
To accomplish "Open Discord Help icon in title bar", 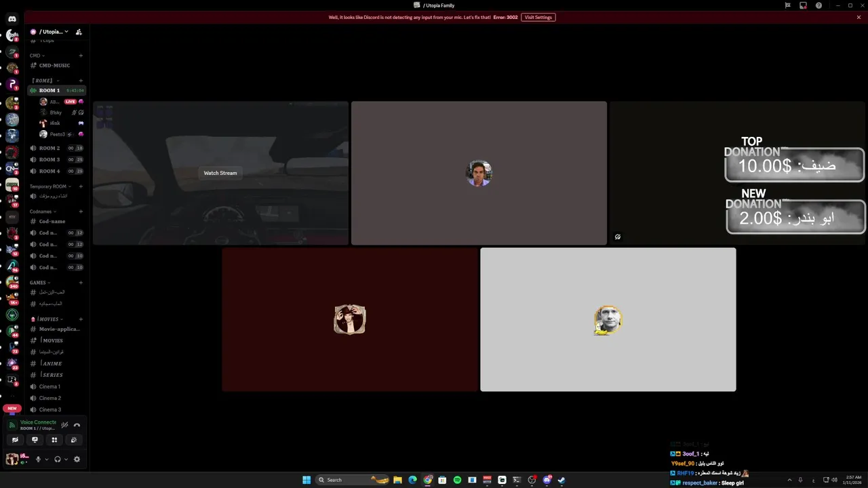I will click(818, 5).
